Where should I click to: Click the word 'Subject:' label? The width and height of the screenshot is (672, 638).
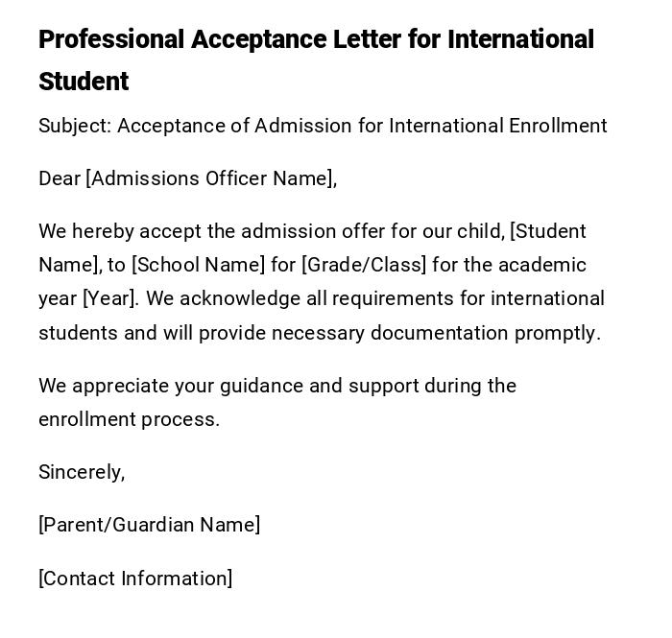click(75, 126)
